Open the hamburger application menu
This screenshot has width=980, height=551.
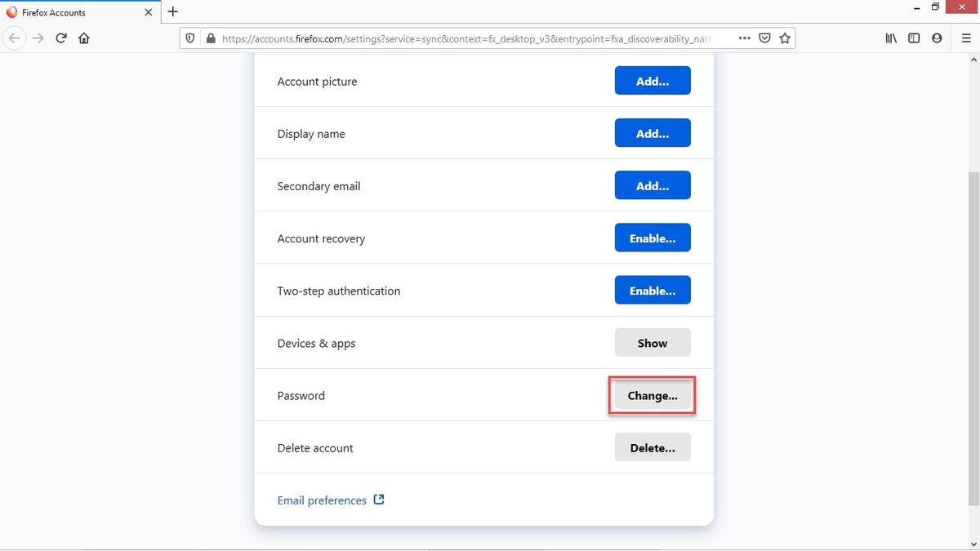(x=964, y=38)
